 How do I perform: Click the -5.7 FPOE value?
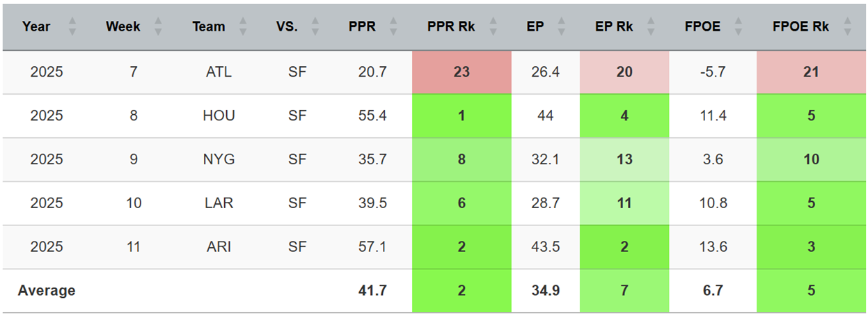(712, 72)
